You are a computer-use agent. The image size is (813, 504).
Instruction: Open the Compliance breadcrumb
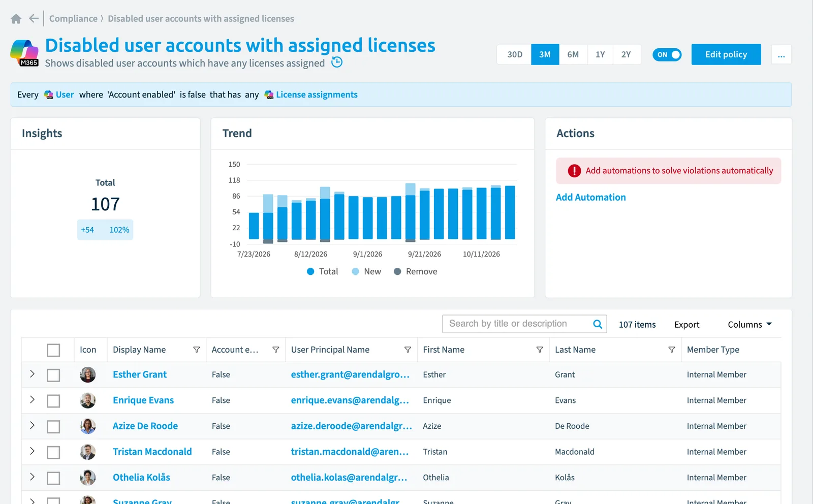(73, 19)
